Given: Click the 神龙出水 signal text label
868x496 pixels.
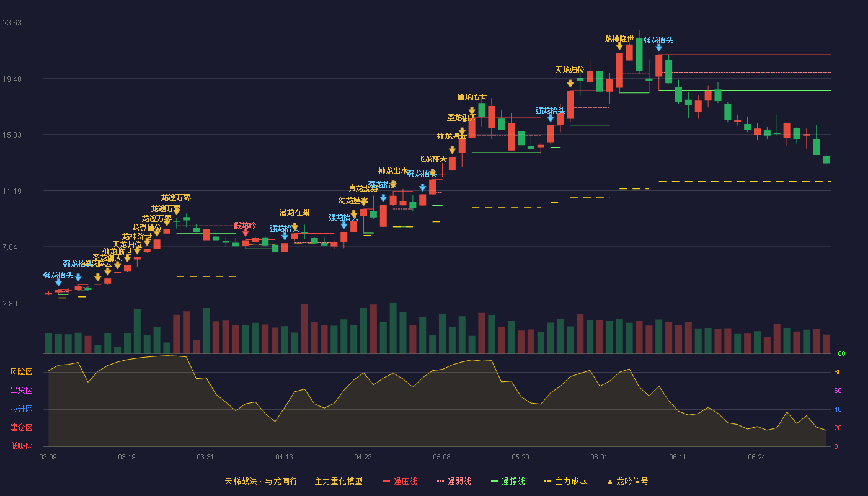Looking at the screenshot, I should coord(393,171).
